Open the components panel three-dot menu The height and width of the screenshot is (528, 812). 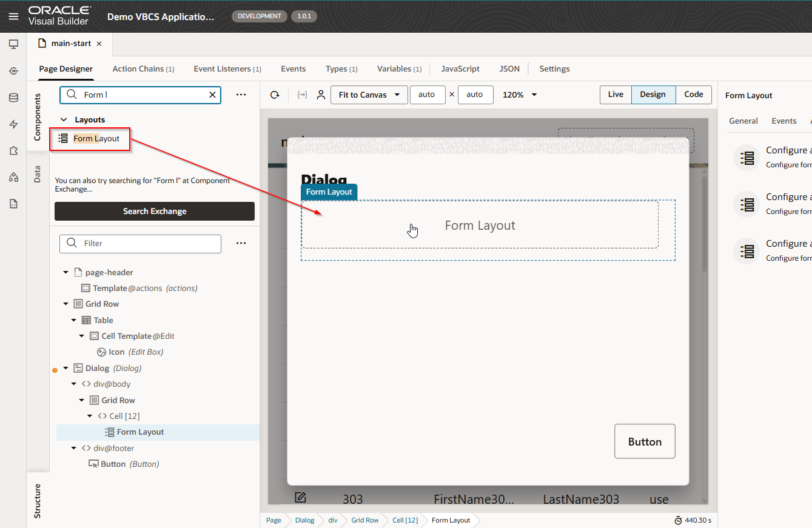(x=241, y=95)
